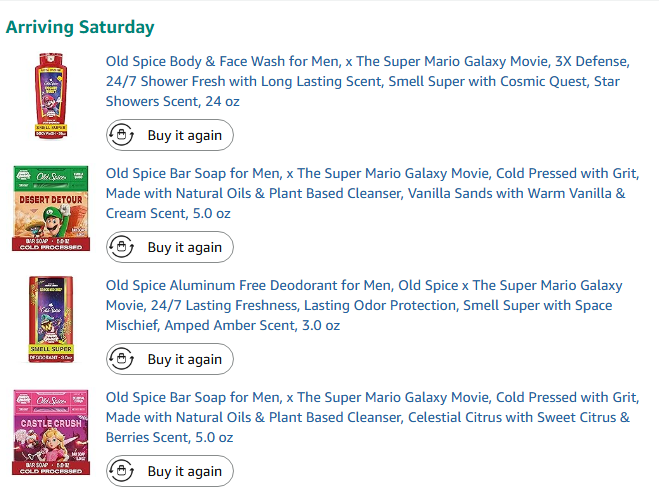The image size is (659, 492).
Task: Open the Celestial Citrus Bar Soap product link
Action: click(x=372, y=417)
